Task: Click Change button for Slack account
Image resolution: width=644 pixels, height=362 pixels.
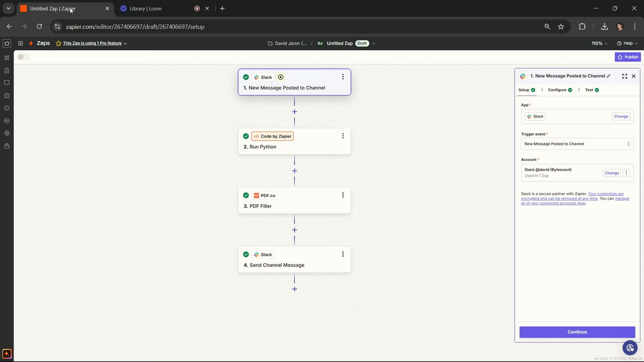Action: point(612,173)
